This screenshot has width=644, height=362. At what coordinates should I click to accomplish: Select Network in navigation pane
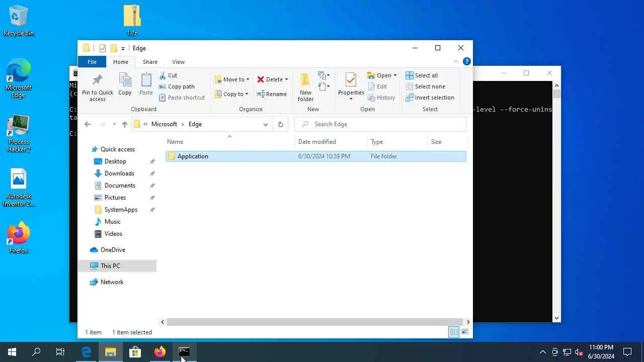tap(112, 282)
